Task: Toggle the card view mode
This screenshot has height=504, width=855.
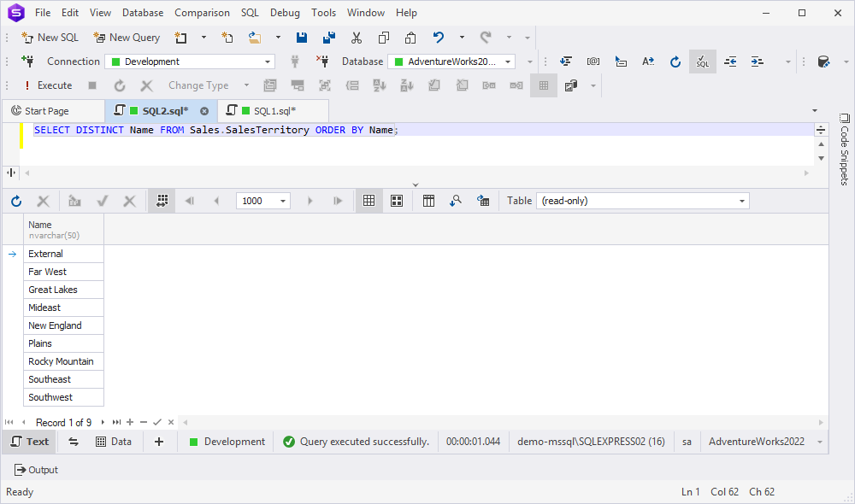Action: pyautogui.click(x=397, y=201)
